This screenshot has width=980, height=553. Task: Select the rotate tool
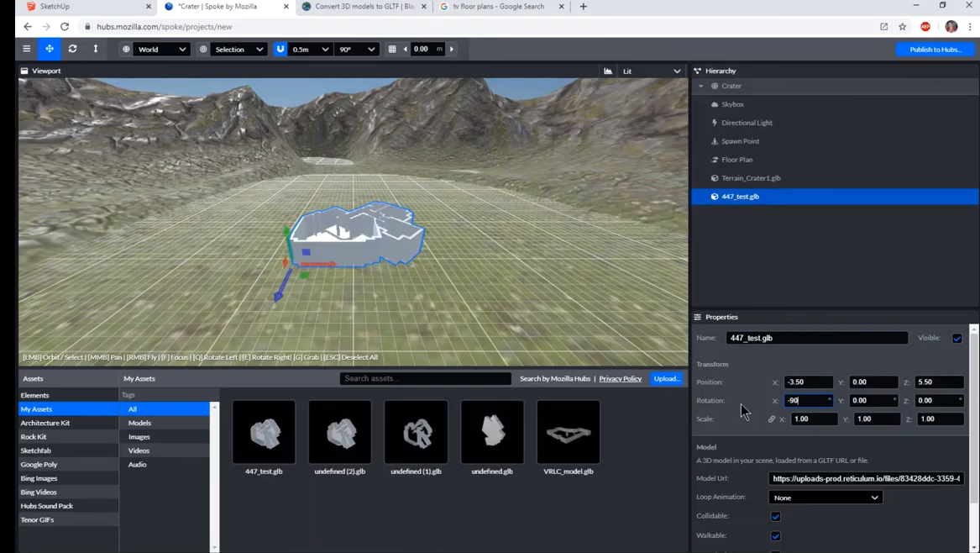[72, 49]
